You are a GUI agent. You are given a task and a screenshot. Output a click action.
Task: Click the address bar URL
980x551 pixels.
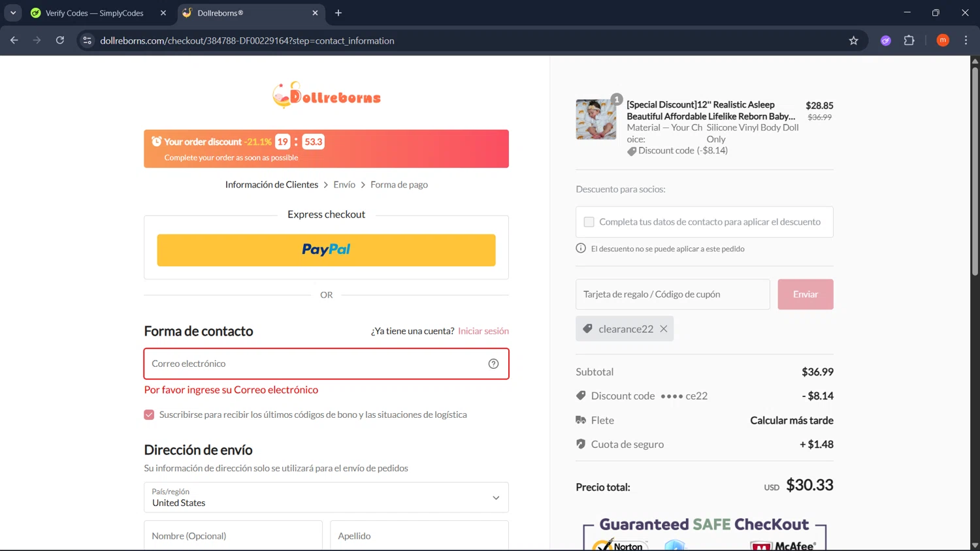tap(247, 40)
